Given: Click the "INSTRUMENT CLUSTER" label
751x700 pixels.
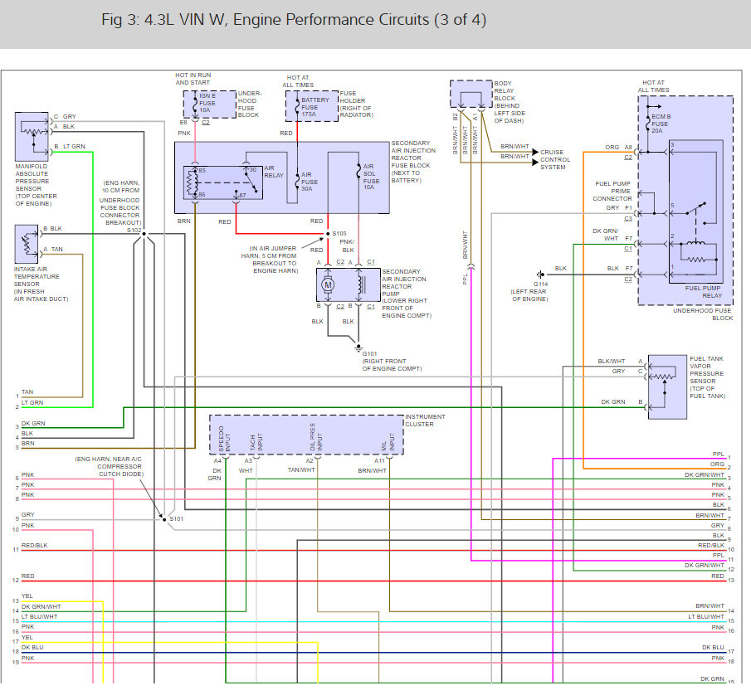Looking at the screenshot, I should (426, 420).
